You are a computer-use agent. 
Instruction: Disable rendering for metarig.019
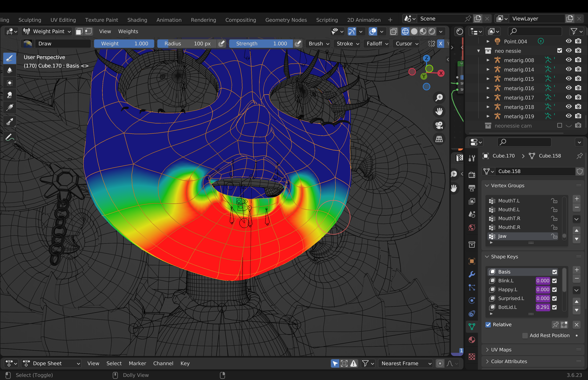(578, 116)
